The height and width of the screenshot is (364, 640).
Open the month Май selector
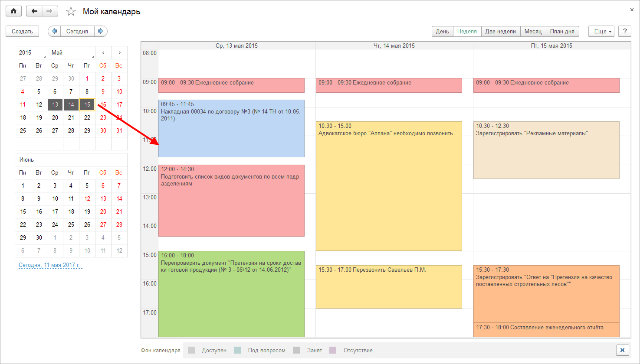71,52
